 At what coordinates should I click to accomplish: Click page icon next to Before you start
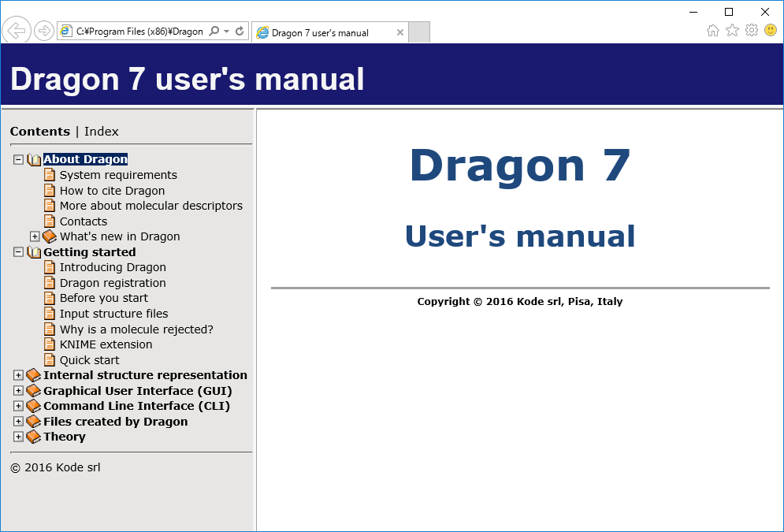click(x=50, y=298)
